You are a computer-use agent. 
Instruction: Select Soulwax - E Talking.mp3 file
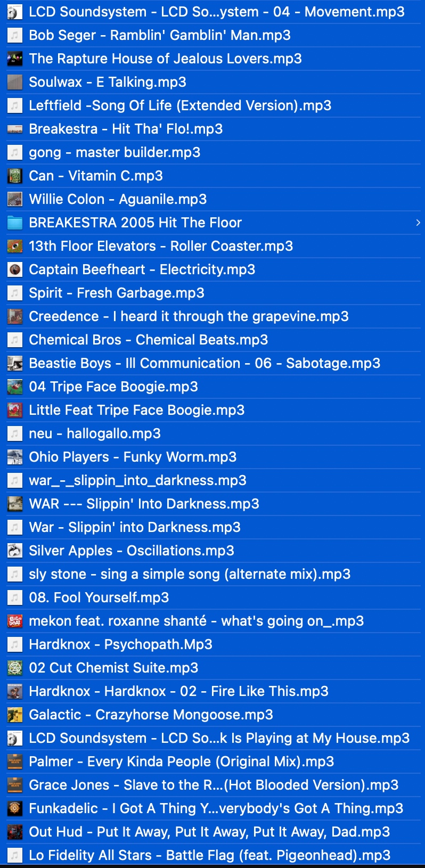pyautogui.click(x=108, y=82)
